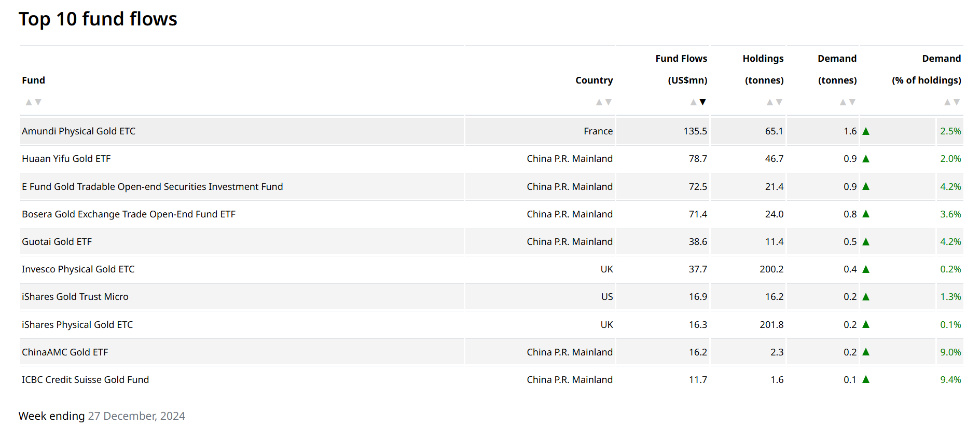Click active descending arrow under Fund Flows
This screenshot has width=980, height=426.
(x=703, y=102)
